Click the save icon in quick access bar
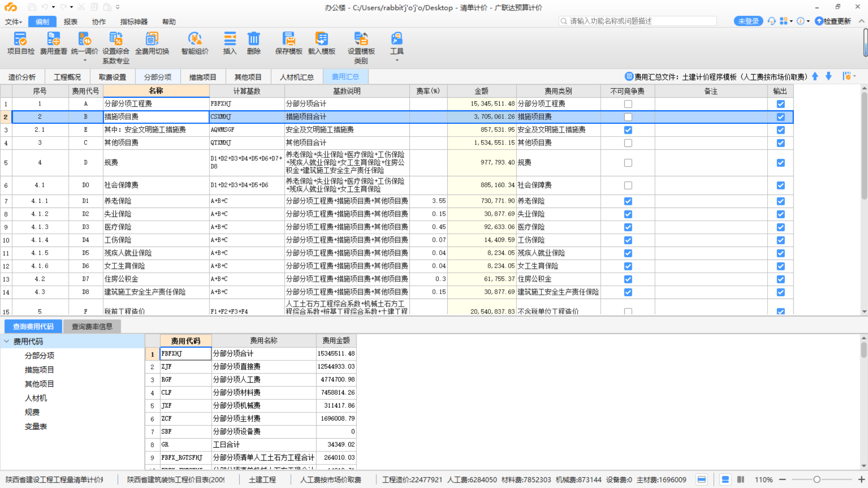868x488 pixels. coord(32,7)
